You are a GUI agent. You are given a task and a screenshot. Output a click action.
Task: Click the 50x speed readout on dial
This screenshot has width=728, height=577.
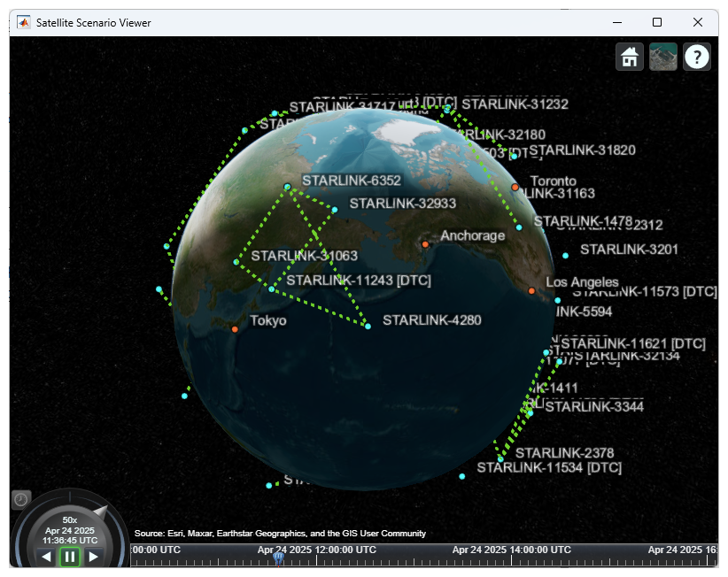pyautogui.click(x=70, y=520)
